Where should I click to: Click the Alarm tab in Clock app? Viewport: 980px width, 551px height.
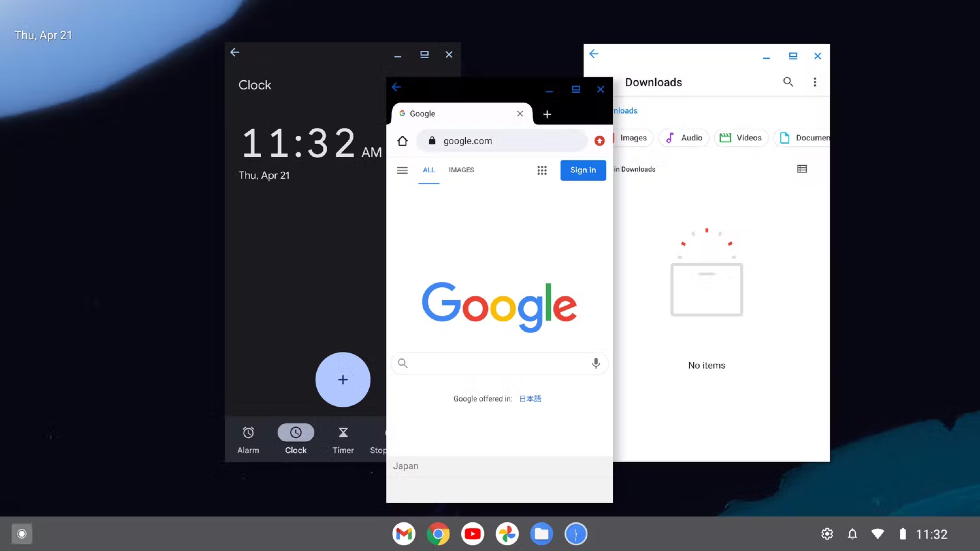tap(248, 439)
